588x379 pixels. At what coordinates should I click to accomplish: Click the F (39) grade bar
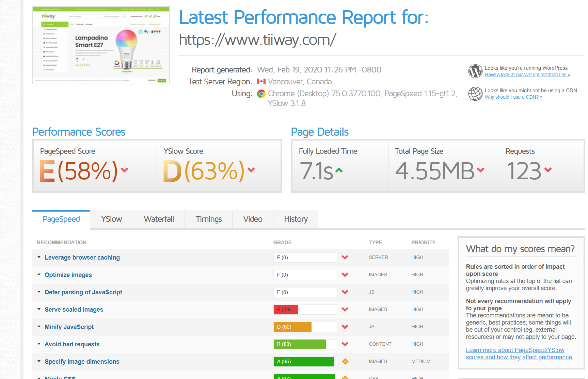click(305, 310)
